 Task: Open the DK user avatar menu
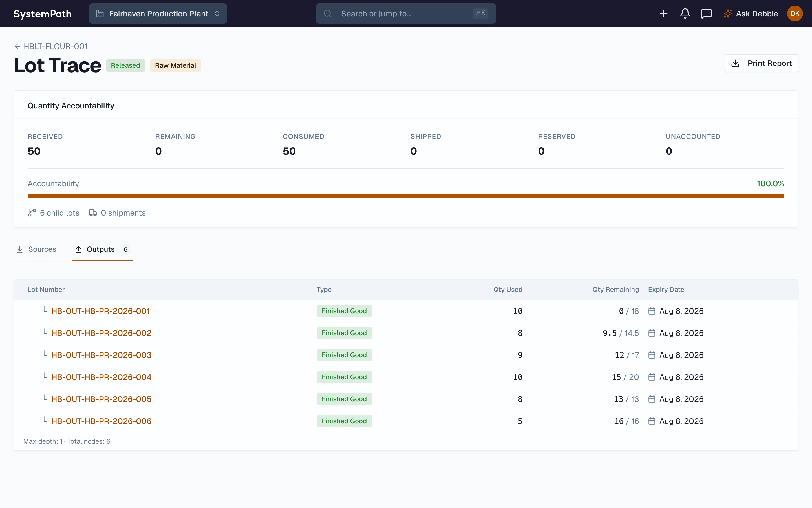click(x=795, y=14)
